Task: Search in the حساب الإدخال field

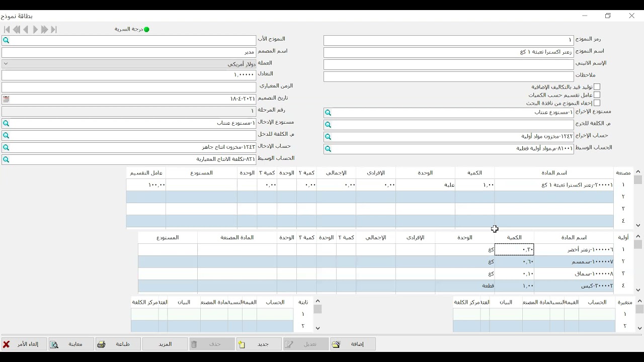Action: point(6,147)
